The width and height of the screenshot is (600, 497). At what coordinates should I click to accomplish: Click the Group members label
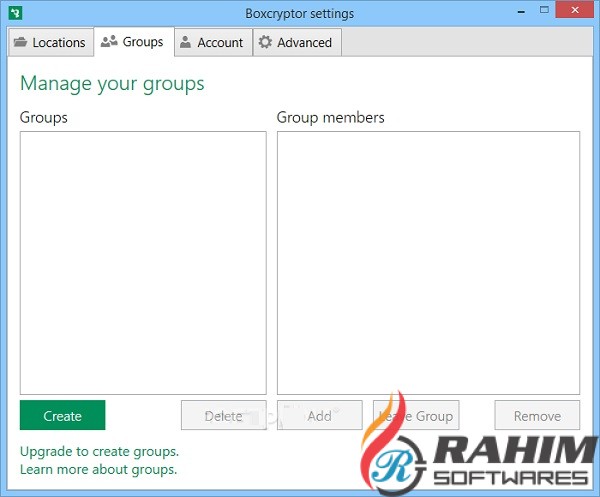click(331, 117)
